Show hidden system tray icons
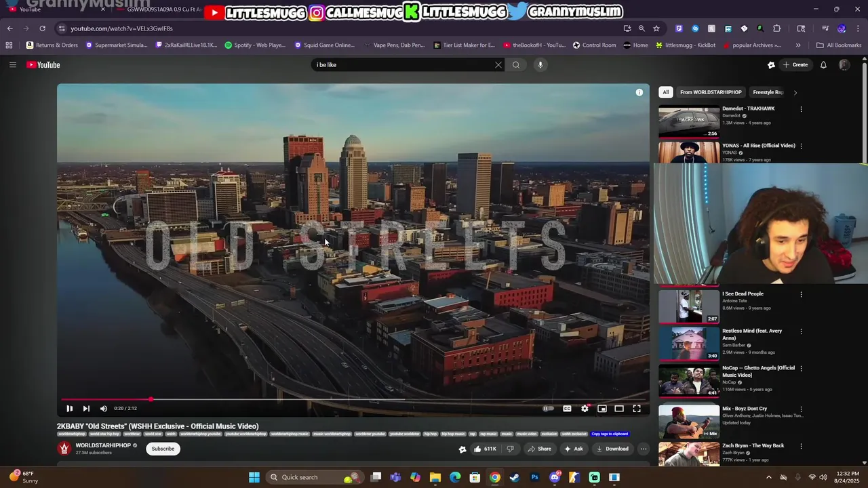 point(768,477)
